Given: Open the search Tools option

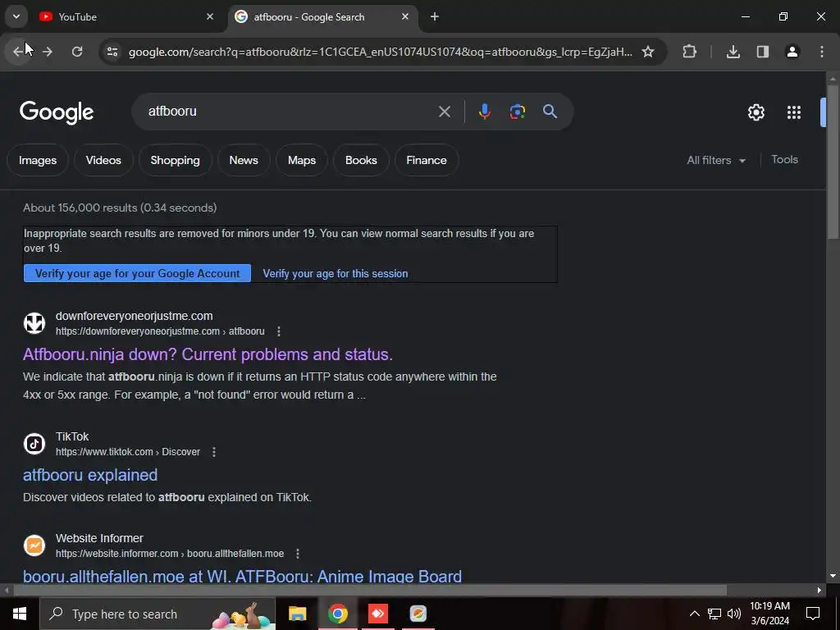Looking at the screenshot, I should 784,160.
